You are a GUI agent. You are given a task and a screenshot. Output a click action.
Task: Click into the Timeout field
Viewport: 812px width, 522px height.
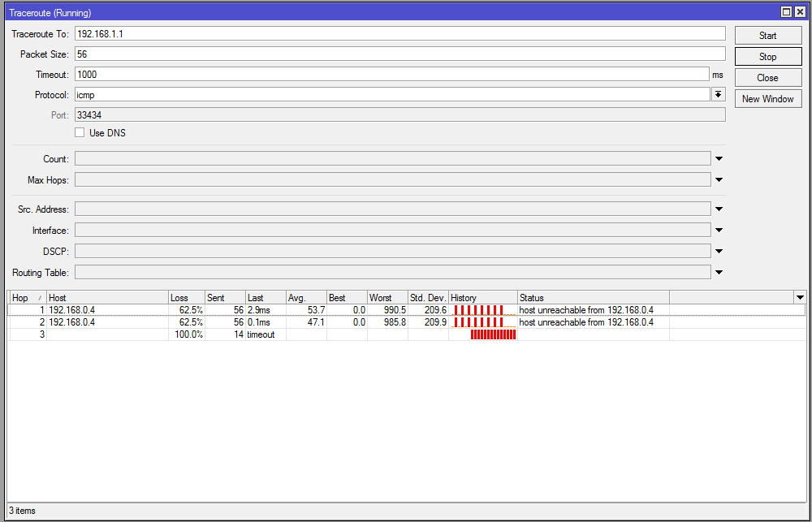click(x=392, y=74)
